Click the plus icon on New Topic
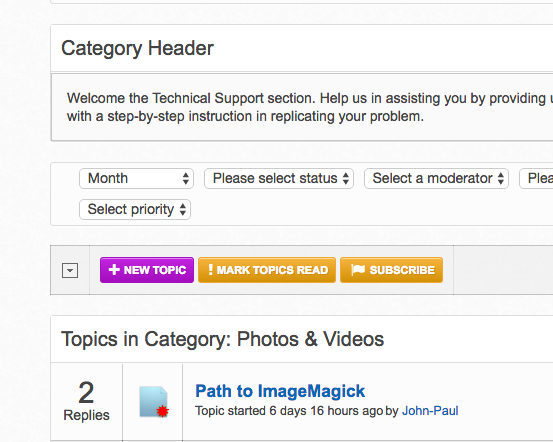This screenshot has width=553, height=442. (x=114, y=270)
